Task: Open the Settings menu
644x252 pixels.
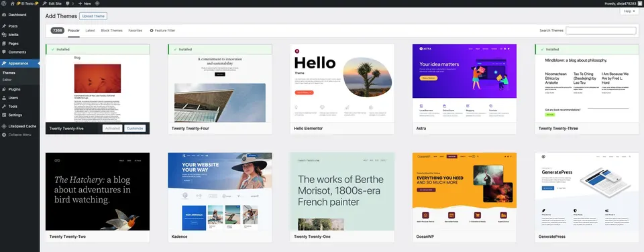Action: pos(19,115)
